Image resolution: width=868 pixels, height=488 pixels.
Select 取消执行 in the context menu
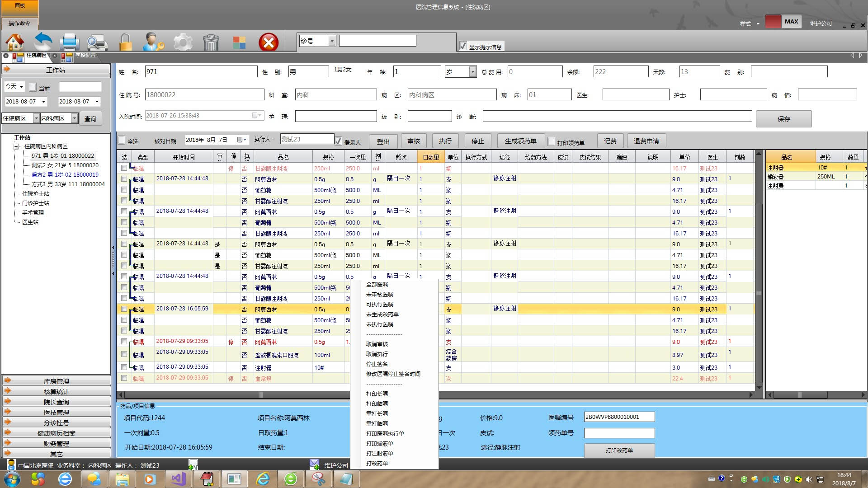tap(377, 354)
